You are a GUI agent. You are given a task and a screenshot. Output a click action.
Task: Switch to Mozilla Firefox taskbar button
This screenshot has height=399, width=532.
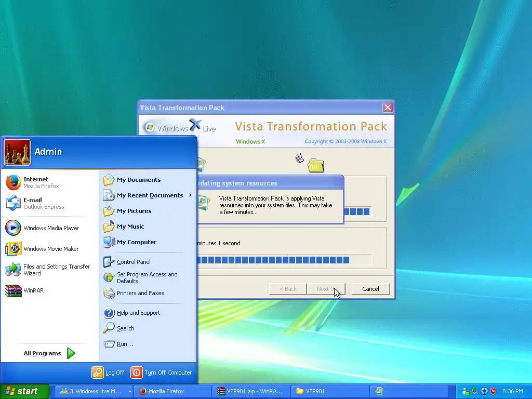tap(172, 391)
